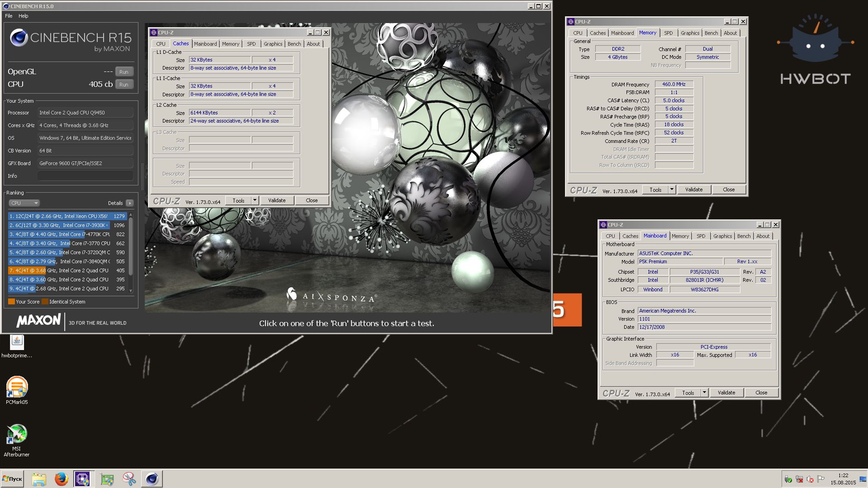Click the mainboard Model value P5K Premium
The width and height of the screenshot is (868, 488).
(x=680, y=261)
